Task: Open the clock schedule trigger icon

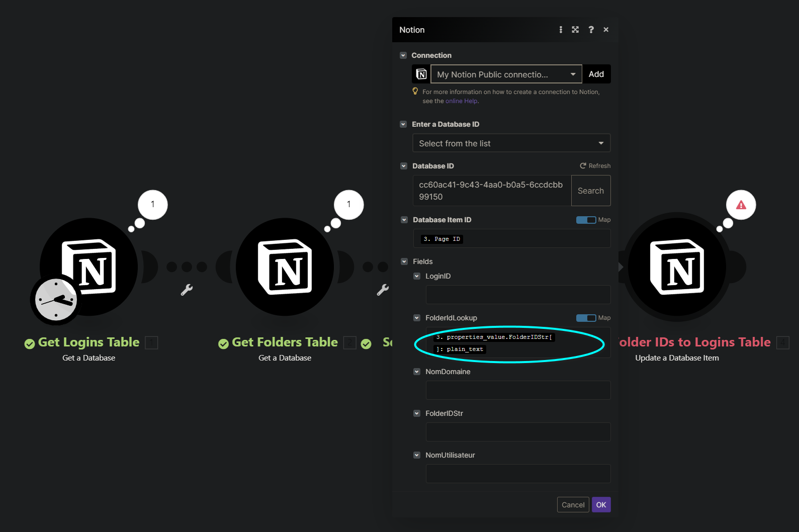Action: [x=56, y=300]
